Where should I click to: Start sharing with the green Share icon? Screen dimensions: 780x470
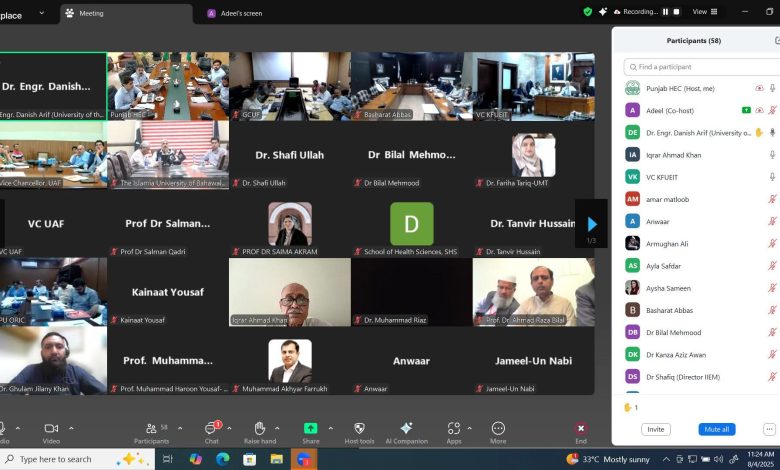coord(310,428)
